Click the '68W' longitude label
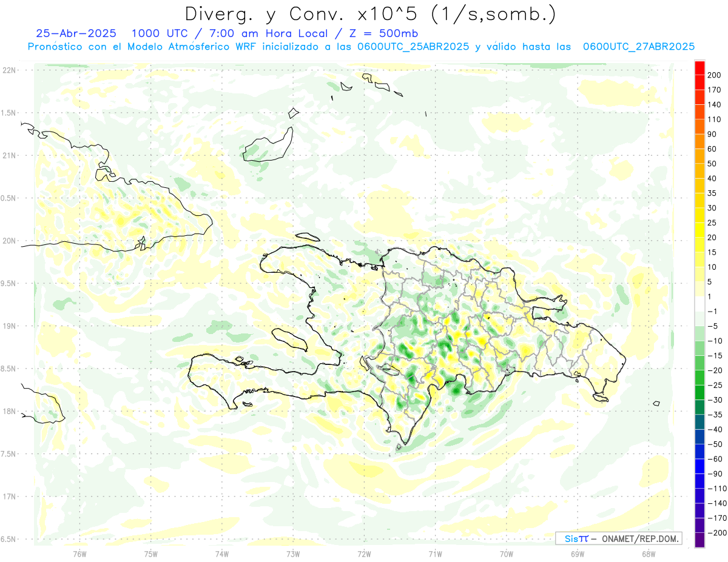Viewport: 728px width, 562px height. coord(649,554)
